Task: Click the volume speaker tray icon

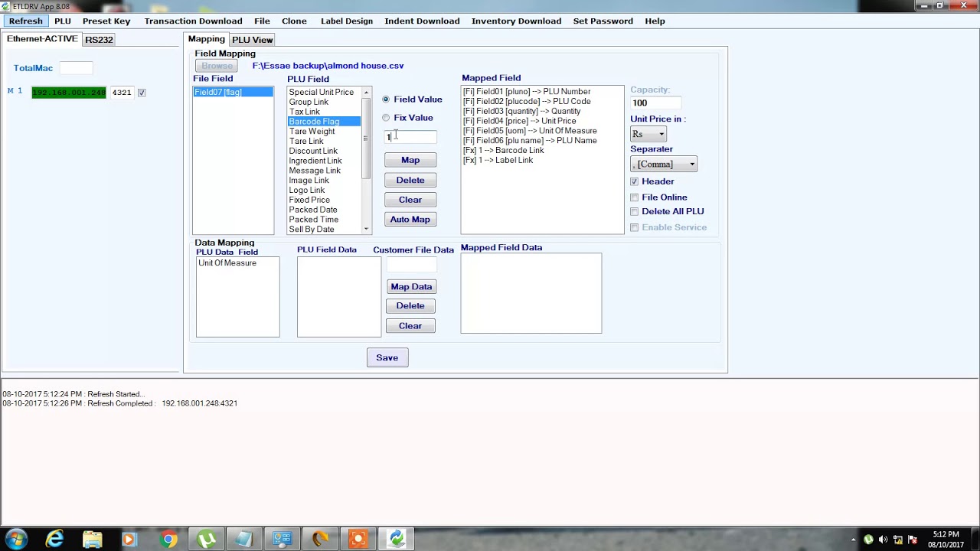Action: (x=883, y=540)
